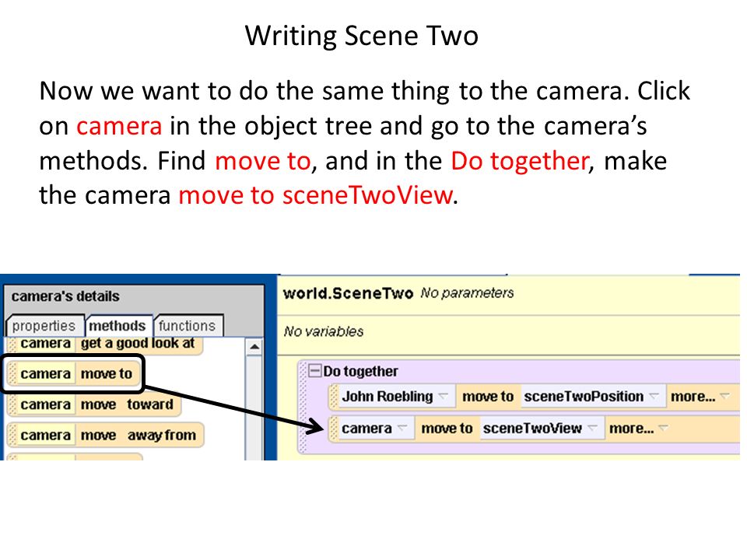The width and height of the screenshot is (747, 560).
Task: Click the No variables label
Action: coord(324,331)
